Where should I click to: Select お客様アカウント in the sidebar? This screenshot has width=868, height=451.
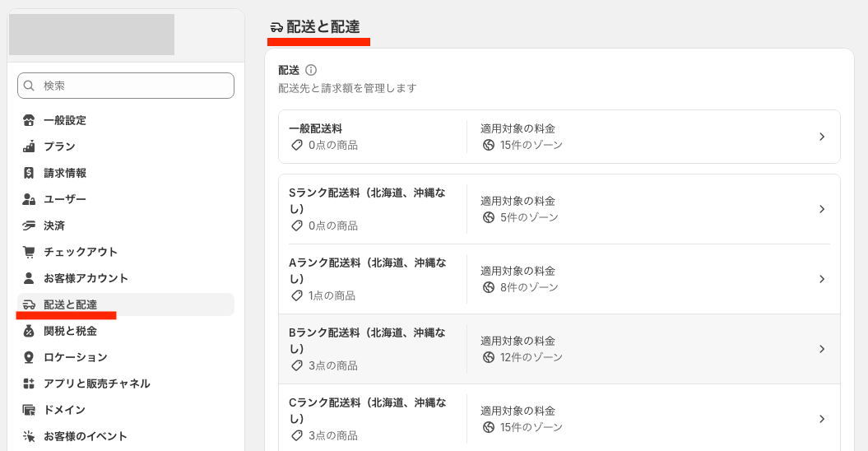pos(86,278)
